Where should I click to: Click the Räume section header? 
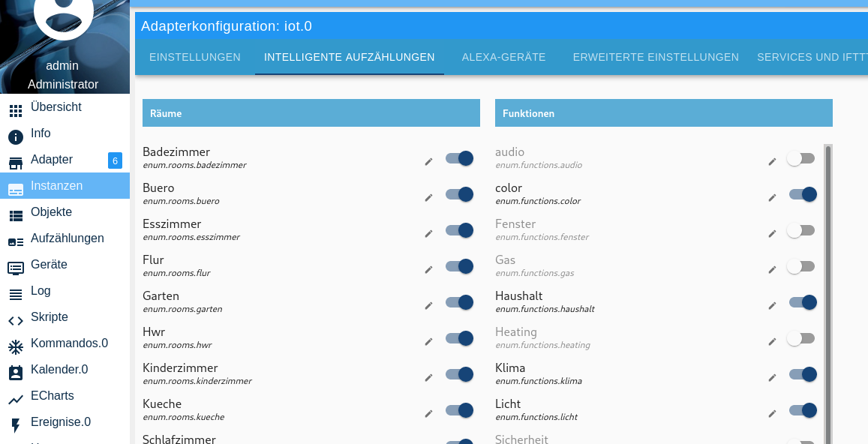click(311, 113)
